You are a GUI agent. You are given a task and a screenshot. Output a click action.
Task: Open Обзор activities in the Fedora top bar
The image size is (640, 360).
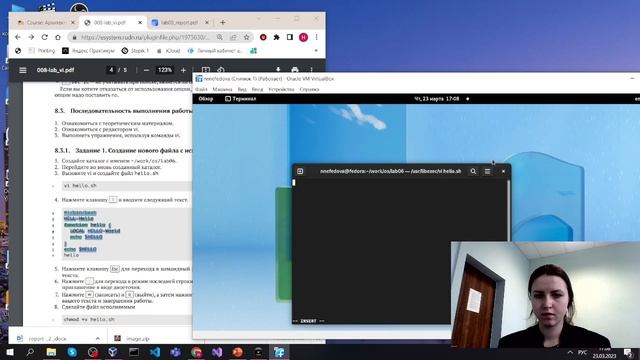point(206,99)
